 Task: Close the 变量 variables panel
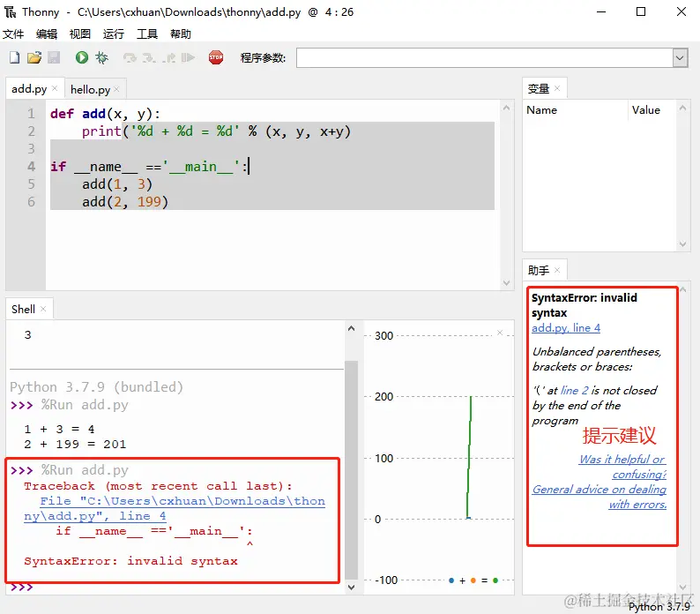point(557,88)
